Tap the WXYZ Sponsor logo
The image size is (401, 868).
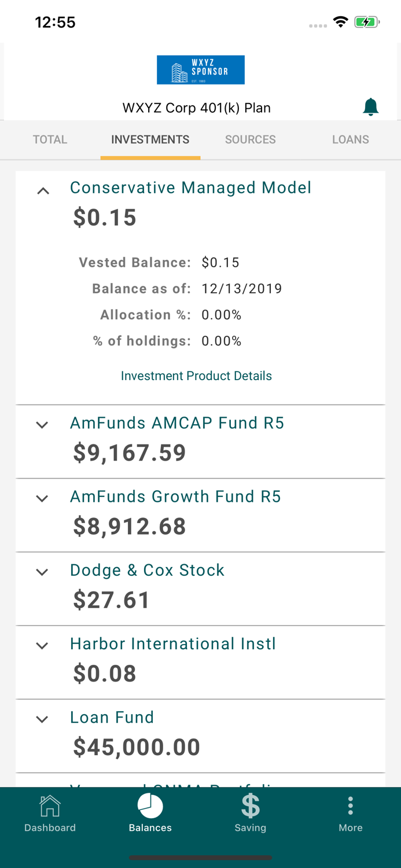click(200, 70)
